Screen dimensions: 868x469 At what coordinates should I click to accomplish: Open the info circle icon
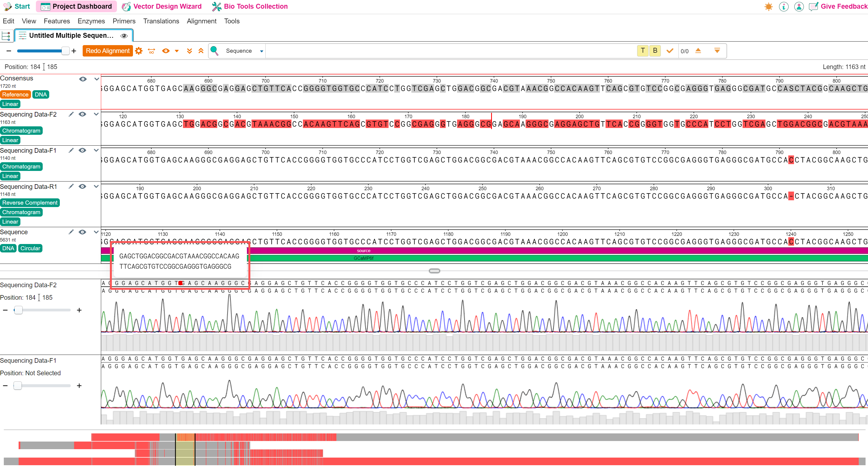784,7
